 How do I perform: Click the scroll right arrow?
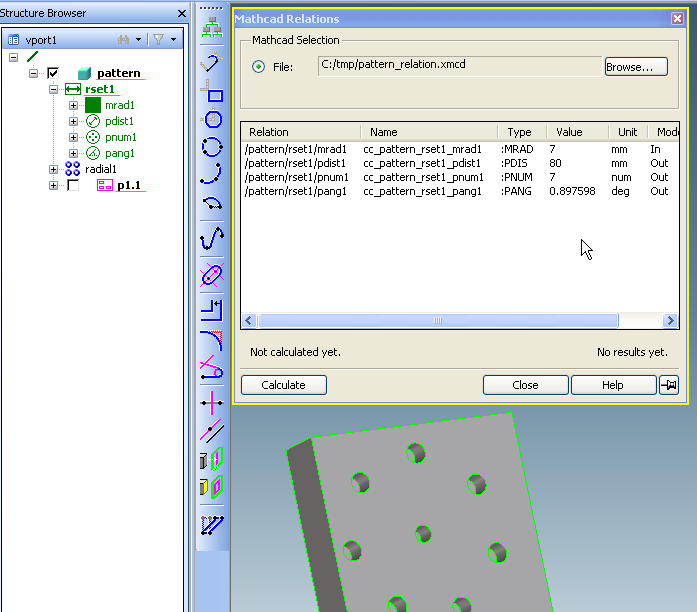pyautogui.click(x=670, y=320)
